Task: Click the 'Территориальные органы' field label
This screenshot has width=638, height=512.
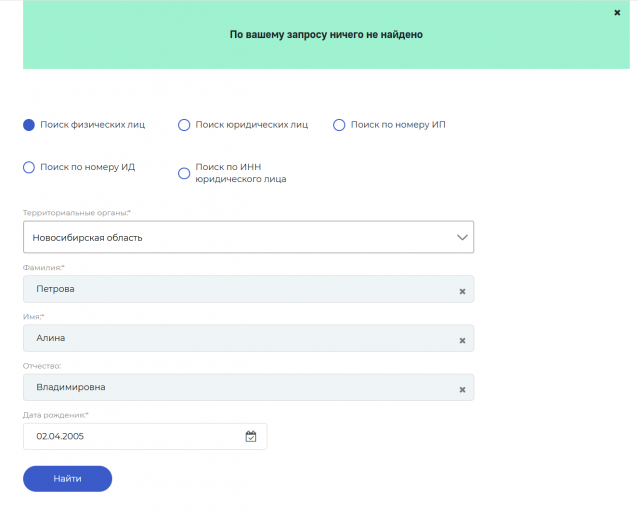Action: 77,212
